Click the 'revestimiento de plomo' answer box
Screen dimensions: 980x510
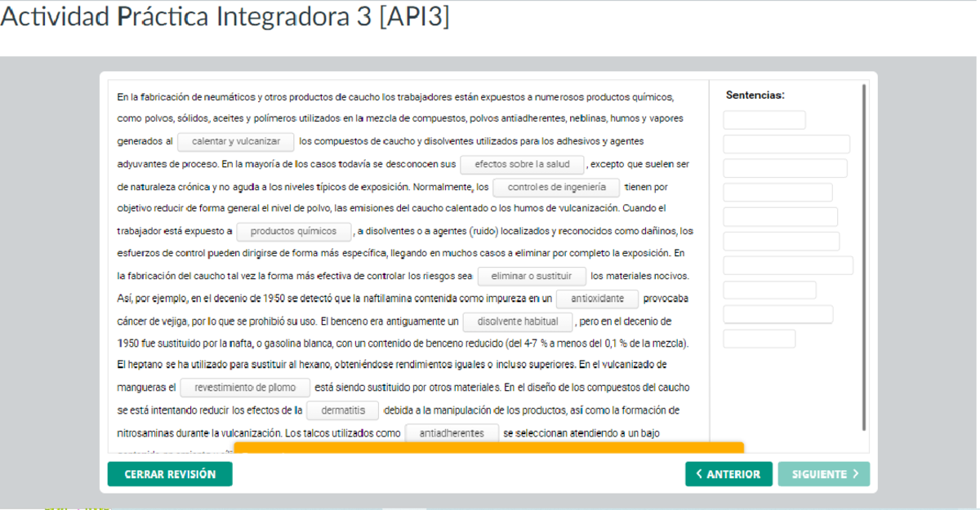click(x=245, y=388)
